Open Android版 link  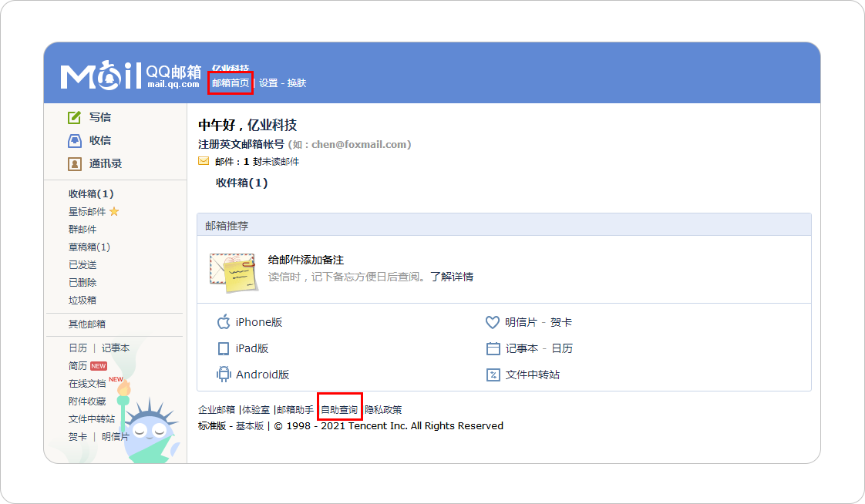click(x=263, y=375)
